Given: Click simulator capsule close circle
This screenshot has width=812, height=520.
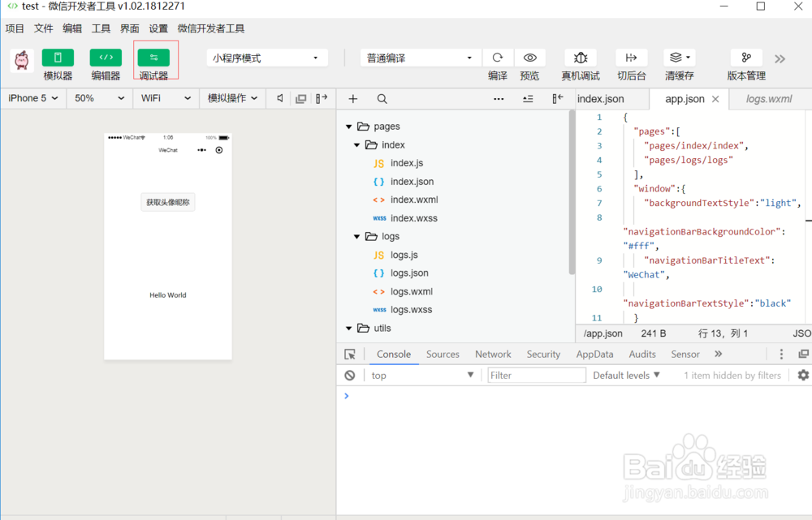Looking at the screenshot, I should pyautogui.click(x=219, y=150).
